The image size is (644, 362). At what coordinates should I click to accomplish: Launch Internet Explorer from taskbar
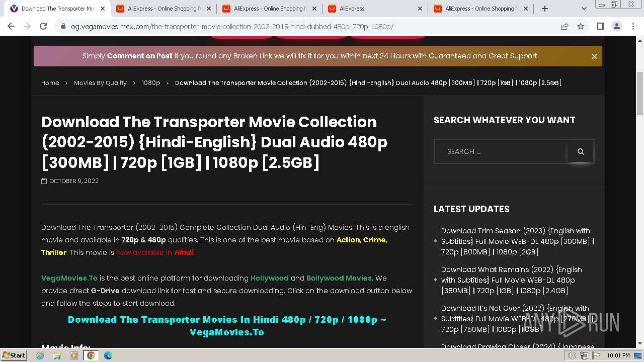tap(40, 355)
